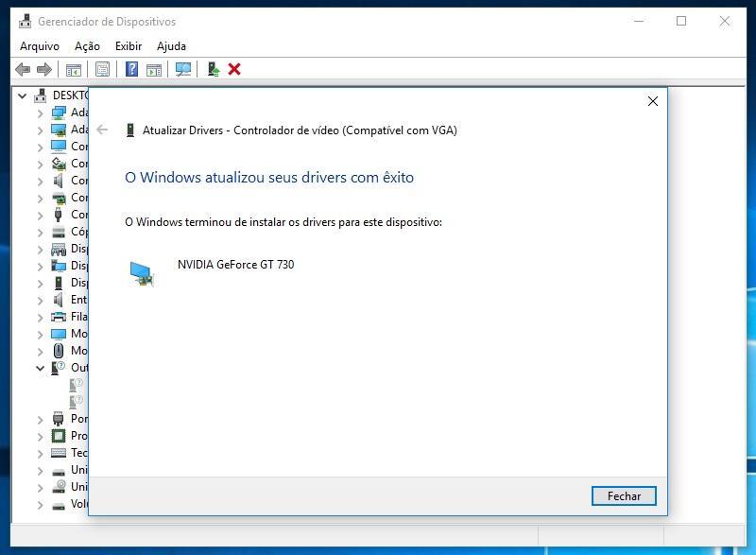Viewport: 756px width, 555px height.
Task: Click the port connector icon of Por row
Action: pos(59,419)
